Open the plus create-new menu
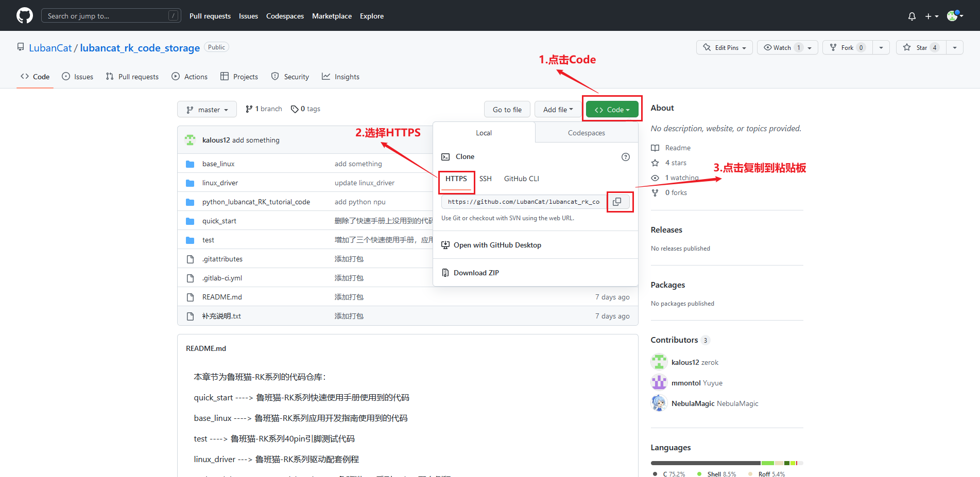The image size is (980, 477). pyautogui.click(x=932, y=16)
